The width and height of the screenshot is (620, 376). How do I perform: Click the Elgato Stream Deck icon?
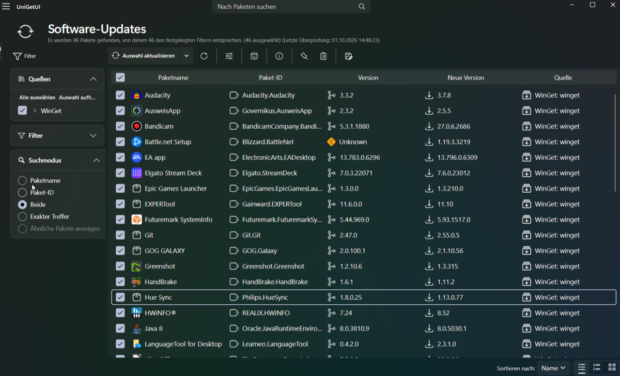pyautogui.click(x=136, y=173)
